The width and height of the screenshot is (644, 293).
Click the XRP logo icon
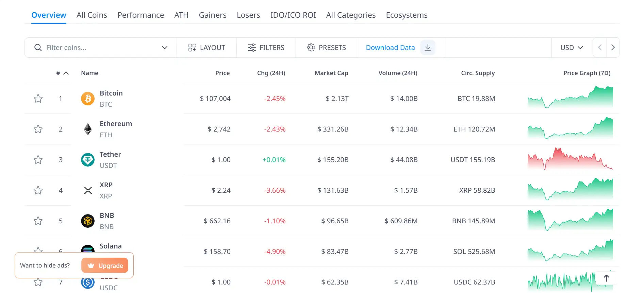[88, 190]
